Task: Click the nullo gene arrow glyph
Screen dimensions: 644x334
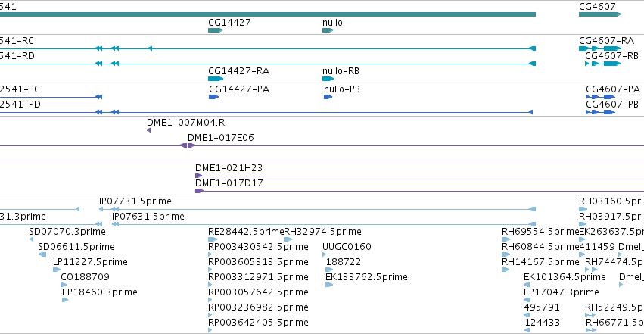Action: coord(328,30)
